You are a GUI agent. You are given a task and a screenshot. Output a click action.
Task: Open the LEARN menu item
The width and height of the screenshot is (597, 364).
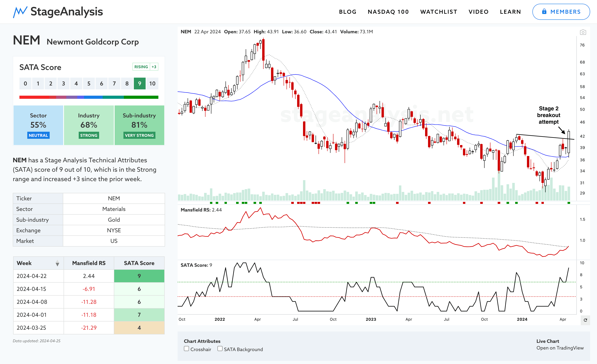pos(510,12)
